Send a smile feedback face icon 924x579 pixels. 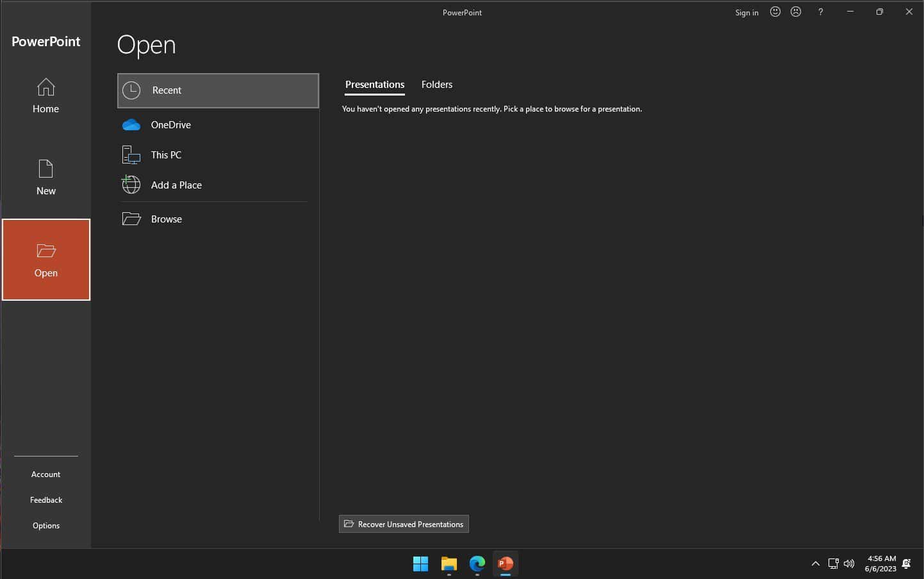pyautogui.click(x=775, y=12)
